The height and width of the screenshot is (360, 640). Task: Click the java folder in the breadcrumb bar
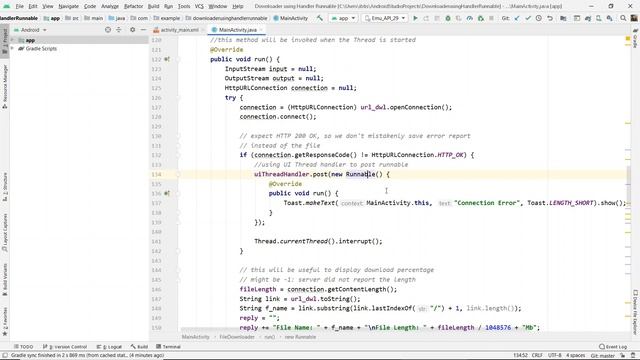point(117,18)
